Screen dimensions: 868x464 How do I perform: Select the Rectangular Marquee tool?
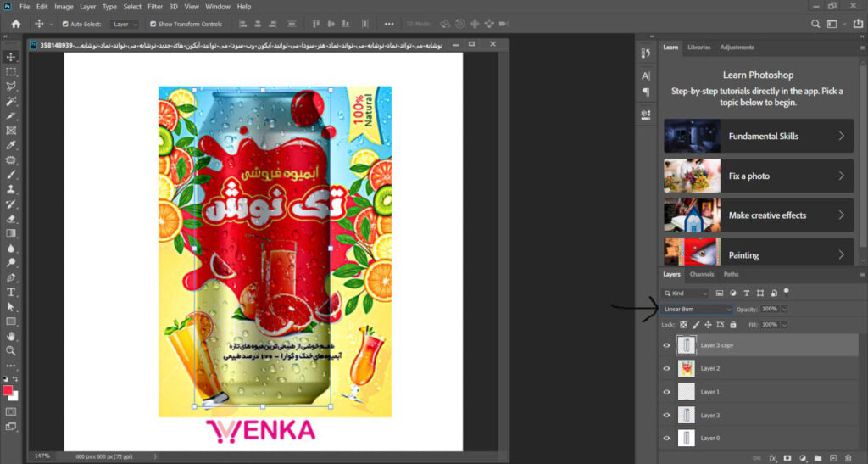click(x=10, y=72)
